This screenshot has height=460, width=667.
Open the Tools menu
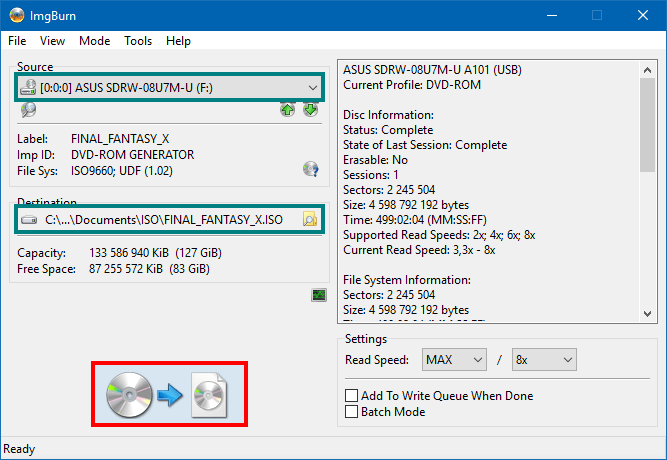(138, 41)
